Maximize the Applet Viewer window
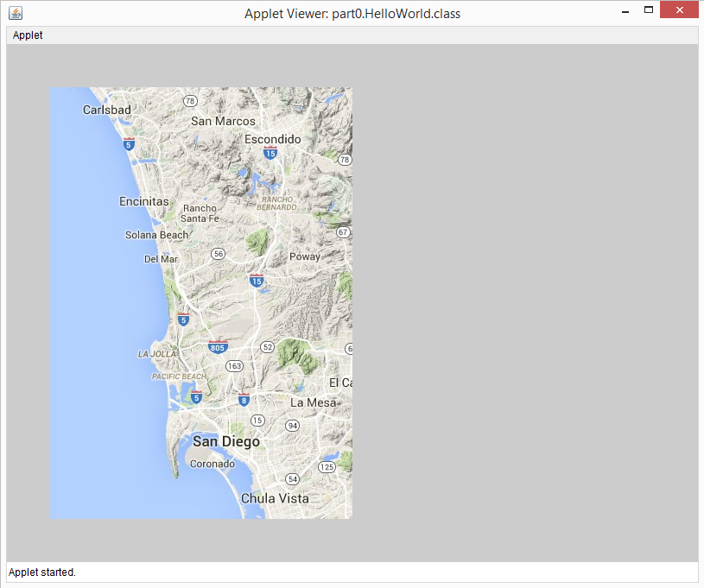Screen dimensions: 704x588 (x=649, y=9)
